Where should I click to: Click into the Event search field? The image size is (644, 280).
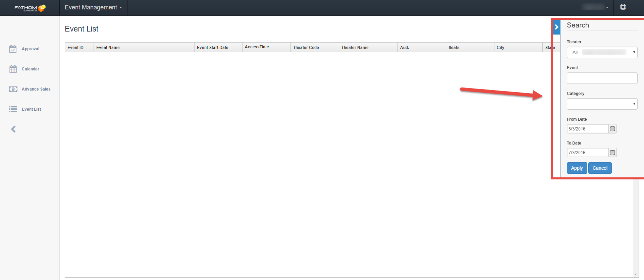tap(602, 78)
